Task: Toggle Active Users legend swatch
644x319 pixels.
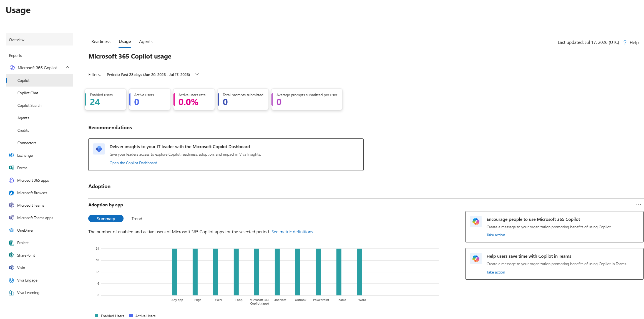Action: point(131,316)
